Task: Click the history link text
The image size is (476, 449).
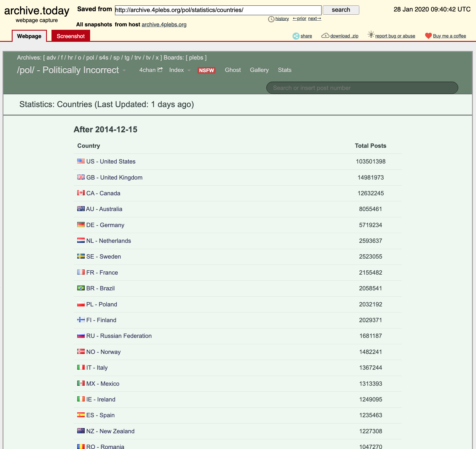Action: click(282, 19)
